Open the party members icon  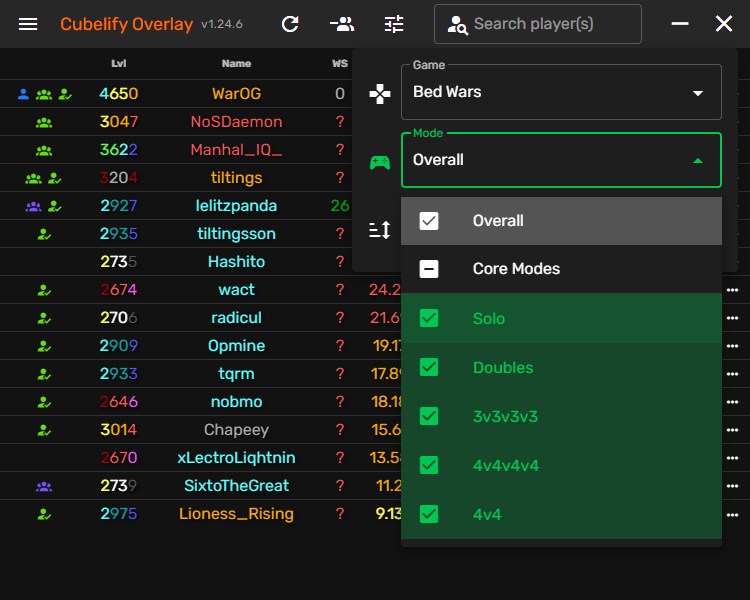click(x=342, y=24)
